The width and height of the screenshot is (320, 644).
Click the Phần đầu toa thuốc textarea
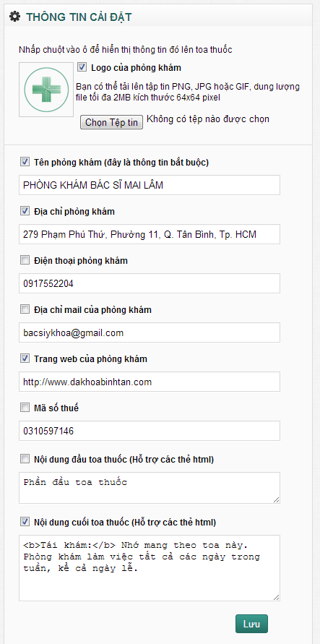point(150,488)
